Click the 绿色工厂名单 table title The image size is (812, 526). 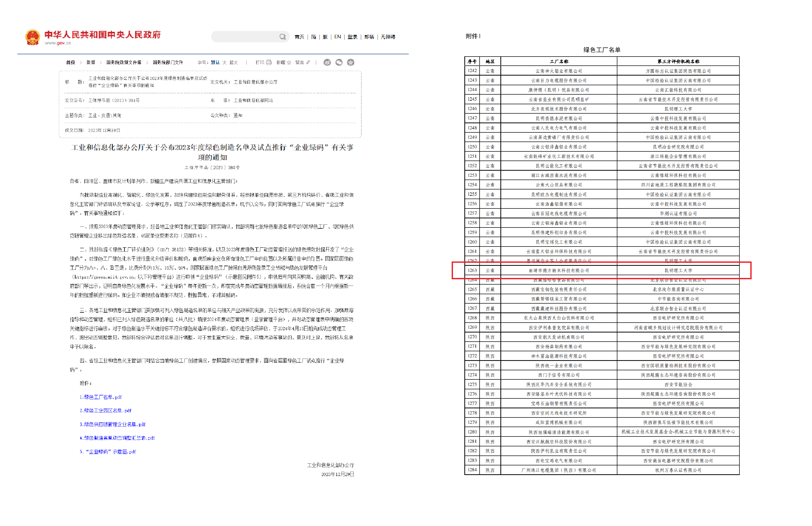[602, 50]
